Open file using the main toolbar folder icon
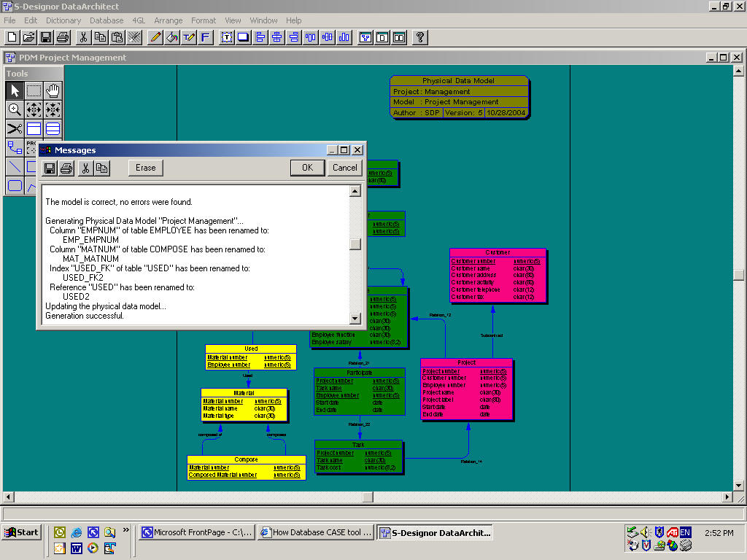 pos(29,37)
